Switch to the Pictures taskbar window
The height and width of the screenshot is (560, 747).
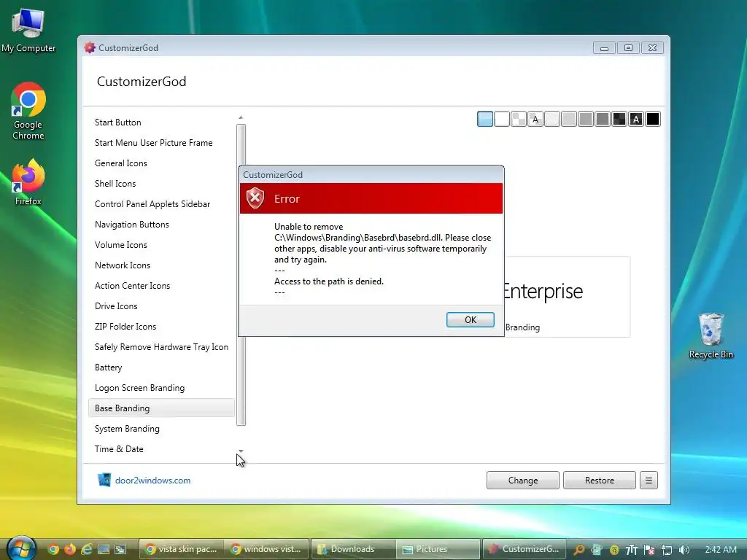click(438, 549)
